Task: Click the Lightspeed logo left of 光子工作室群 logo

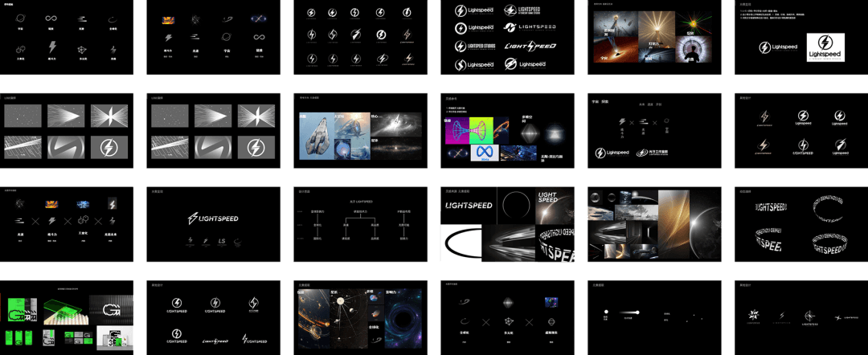Action: pos(612,153)
